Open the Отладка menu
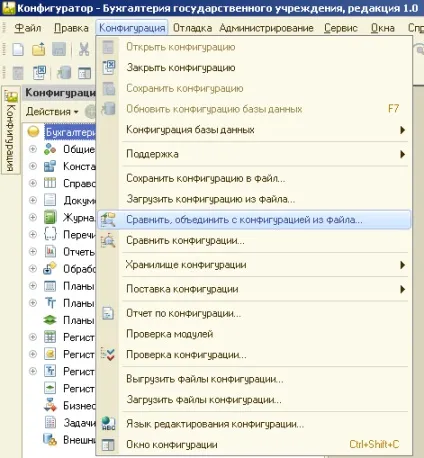This screenshot has height=458, width=424. click(192, 28)
